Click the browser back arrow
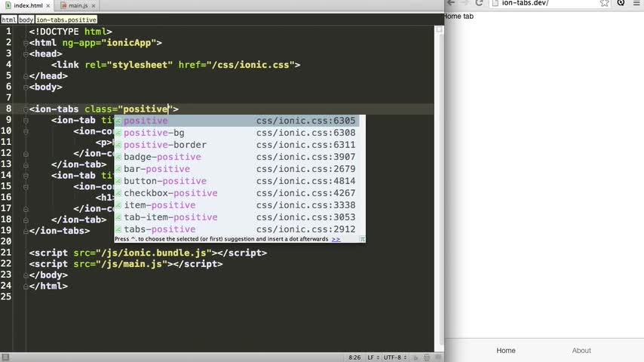This screenshot has width=644, height=362. tap(451, 3)
